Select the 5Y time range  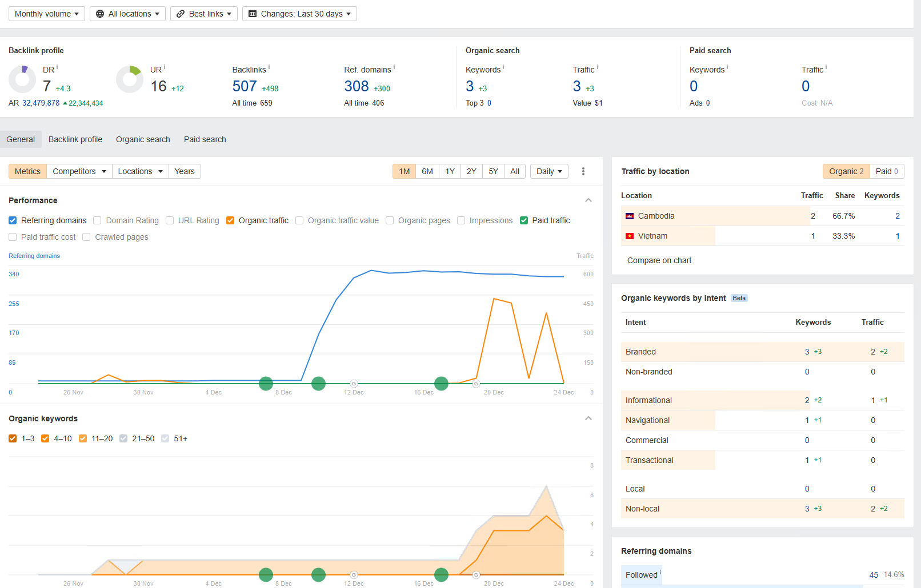point(494,171)
